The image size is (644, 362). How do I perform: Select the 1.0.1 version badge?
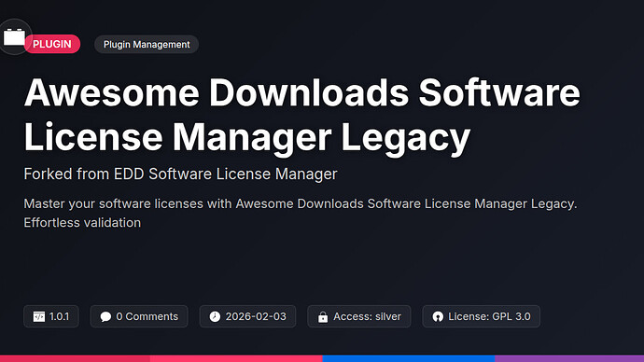[x=51, y=316]
